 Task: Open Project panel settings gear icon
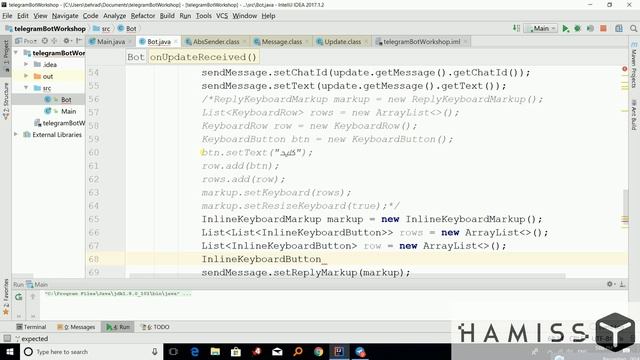point(67,41)
